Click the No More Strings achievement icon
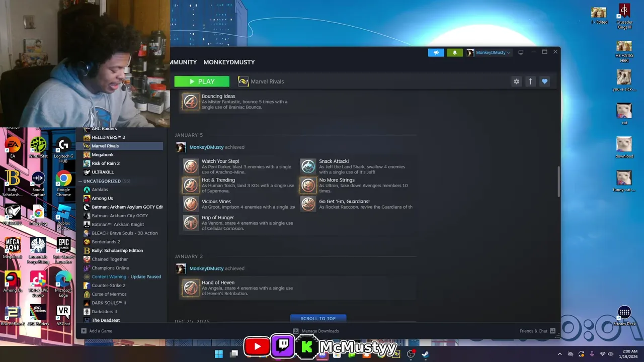Image resolution: width=644 pixels, height=362 pixels. coord(308,185)
